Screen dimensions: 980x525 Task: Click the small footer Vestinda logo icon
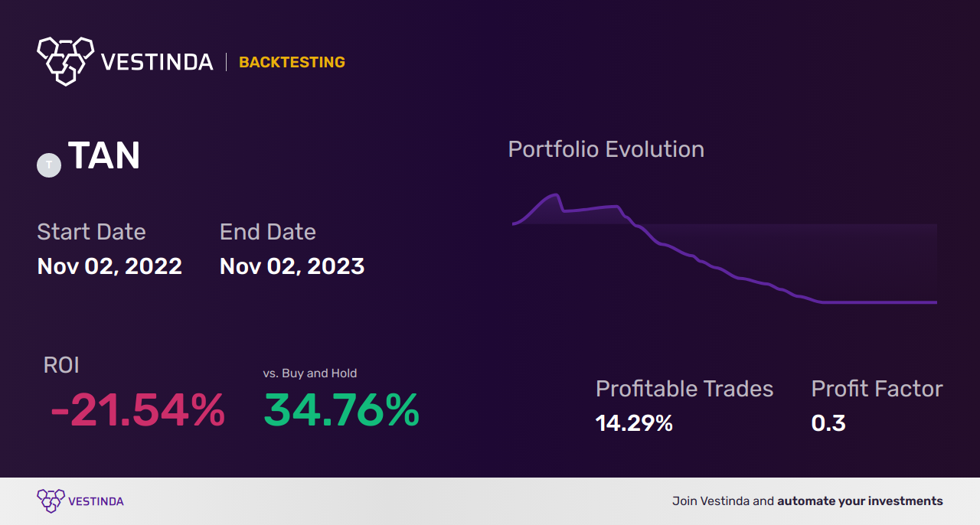51,501
